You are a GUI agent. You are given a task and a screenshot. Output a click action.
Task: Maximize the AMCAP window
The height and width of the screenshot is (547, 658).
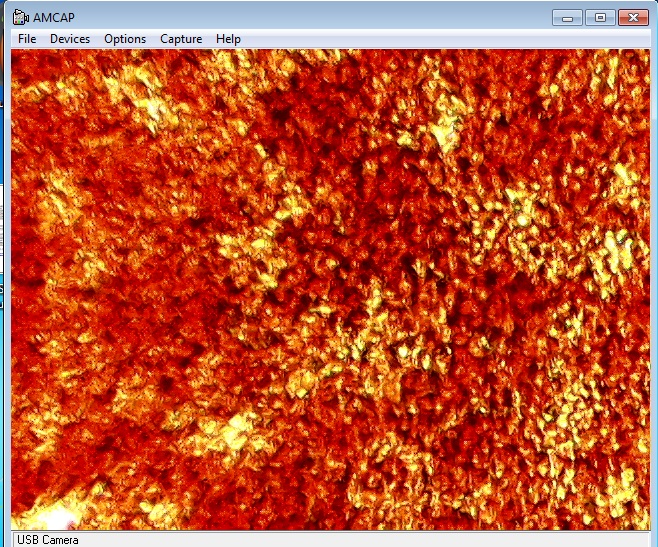(600, 17)
